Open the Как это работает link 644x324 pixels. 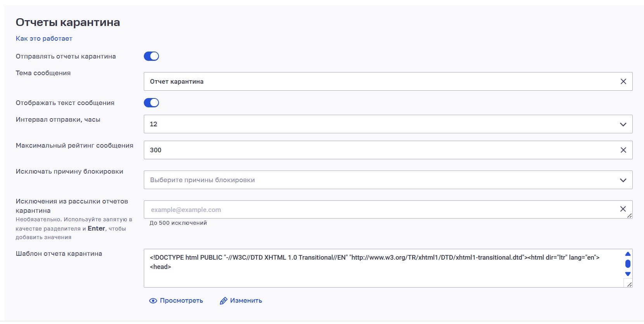44,38
